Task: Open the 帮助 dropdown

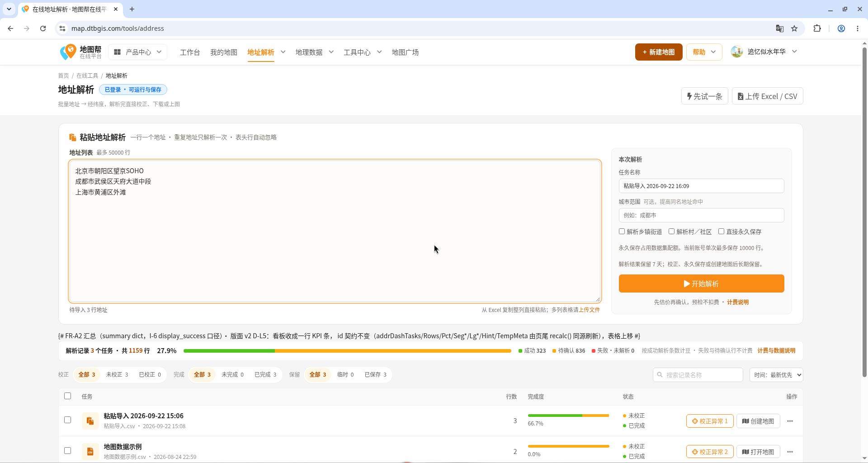Action: (x=704, y=52)
